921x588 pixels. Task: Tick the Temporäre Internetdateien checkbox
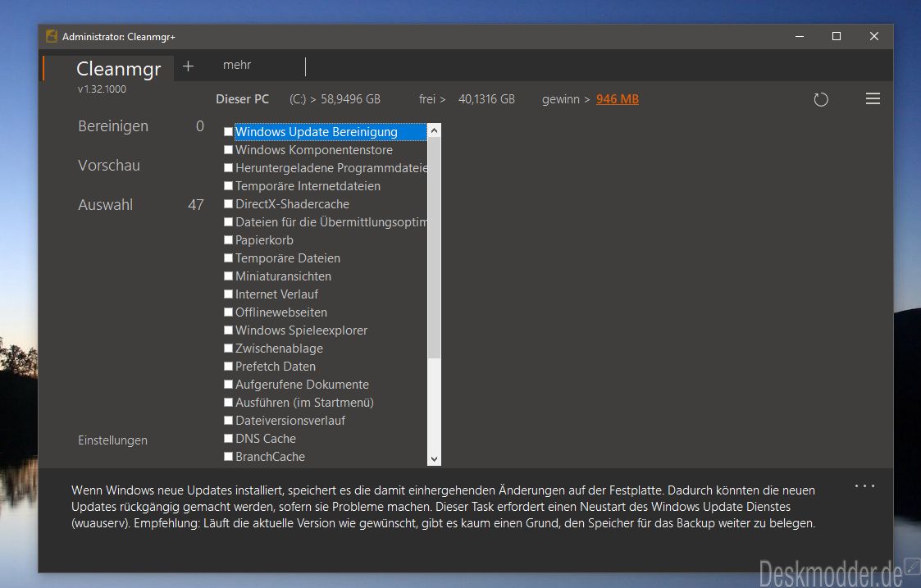pyautogui.click(x=229, y=185)
